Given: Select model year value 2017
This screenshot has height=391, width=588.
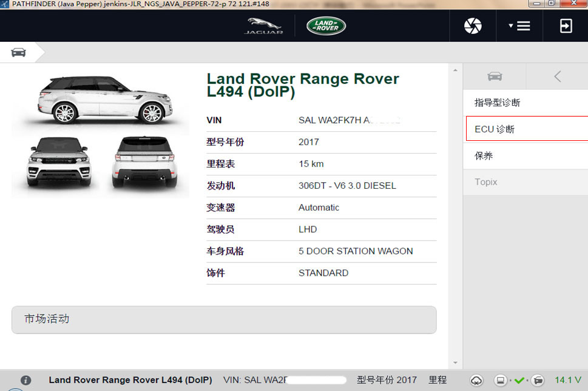Looking at the screenshot, I should tap(309, 142).
